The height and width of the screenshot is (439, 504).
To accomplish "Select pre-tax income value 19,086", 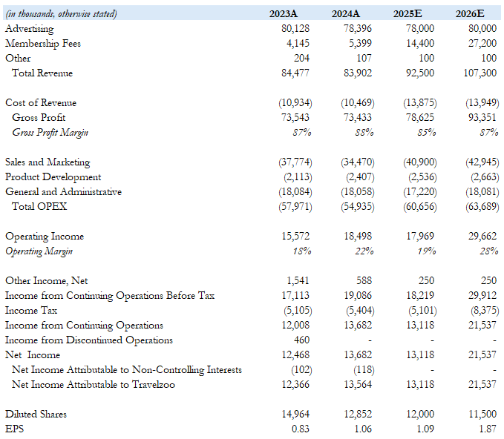I will point(358,295).
